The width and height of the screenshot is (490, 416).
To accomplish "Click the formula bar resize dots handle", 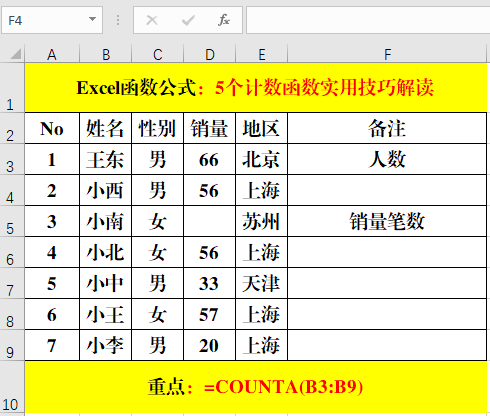I will pos(118,20).
